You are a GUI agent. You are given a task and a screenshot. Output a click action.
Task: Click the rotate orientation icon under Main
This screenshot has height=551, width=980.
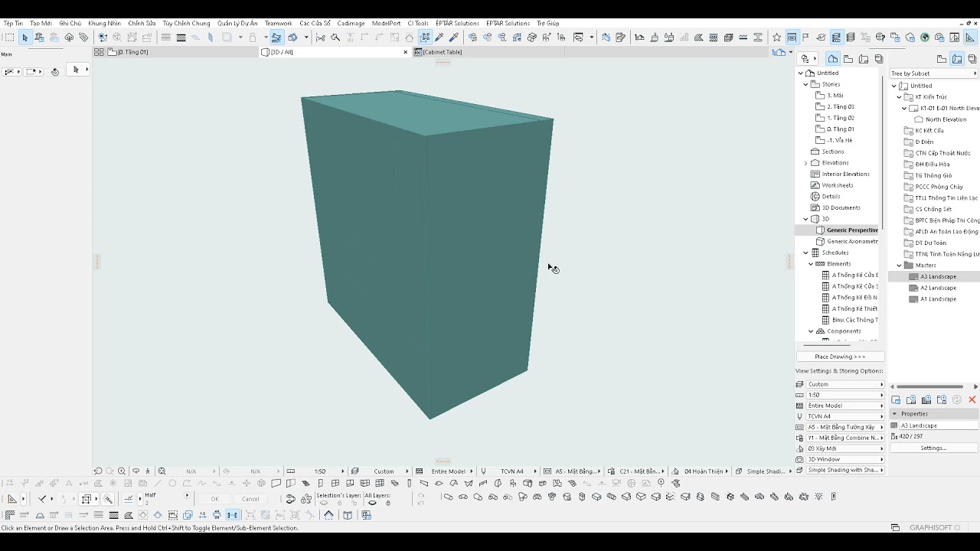click(54, 72)
